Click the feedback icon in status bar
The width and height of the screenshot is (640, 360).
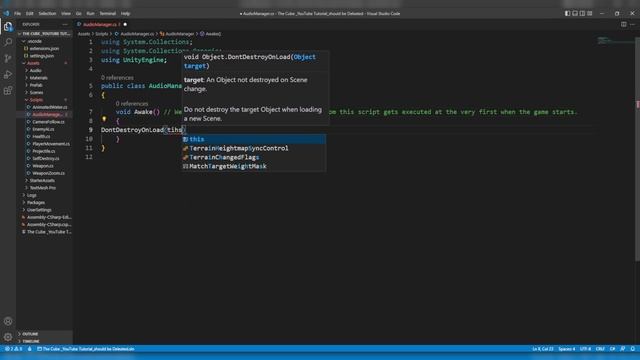click(622, 349)
